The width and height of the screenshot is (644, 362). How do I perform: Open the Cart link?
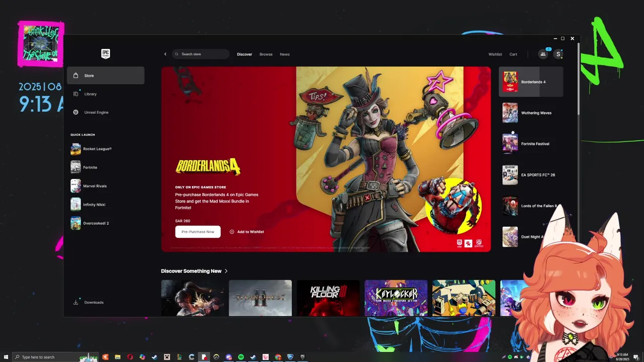[513, 54]
